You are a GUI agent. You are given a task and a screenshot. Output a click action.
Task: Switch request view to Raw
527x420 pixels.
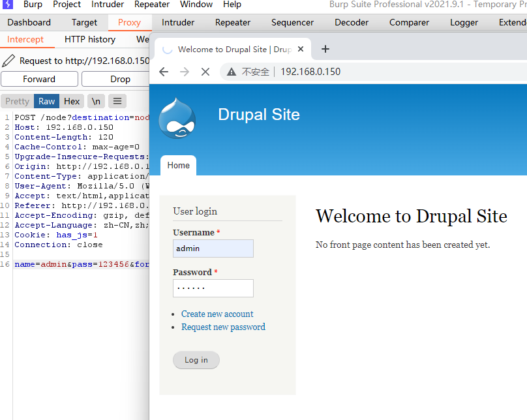click(47, 101)
